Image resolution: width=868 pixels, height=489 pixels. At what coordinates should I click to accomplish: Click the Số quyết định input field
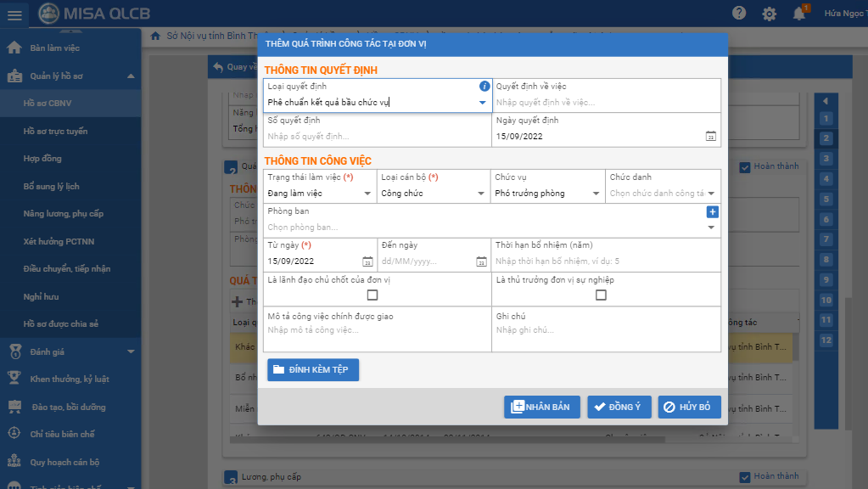377,137
